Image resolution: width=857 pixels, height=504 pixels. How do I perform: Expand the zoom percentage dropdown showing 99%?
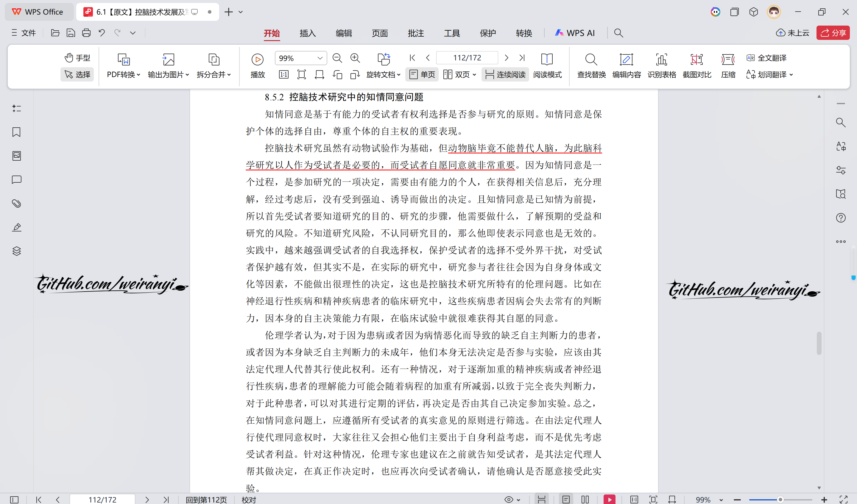[319, 58]
